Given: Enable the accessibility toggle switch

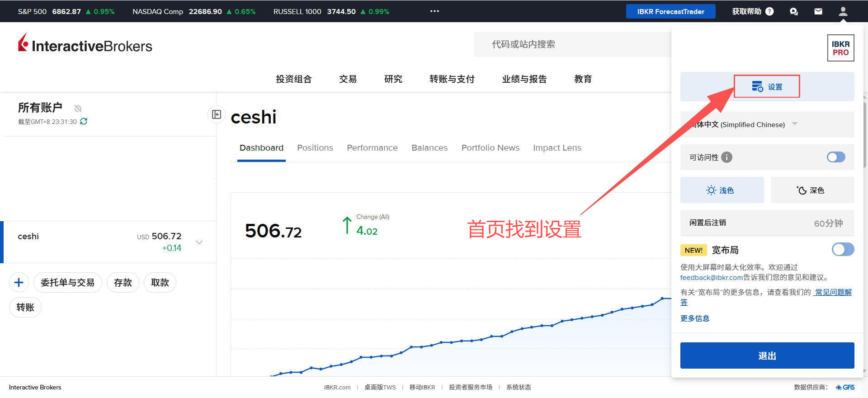Looking at the screenshot, I should click(835, 157).
